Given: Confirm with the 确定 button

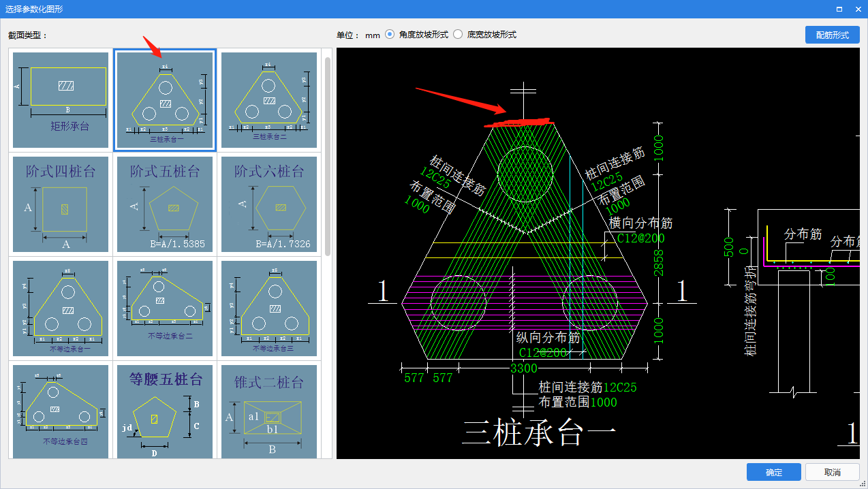Looking at the screenshot, I should [774, 472].
